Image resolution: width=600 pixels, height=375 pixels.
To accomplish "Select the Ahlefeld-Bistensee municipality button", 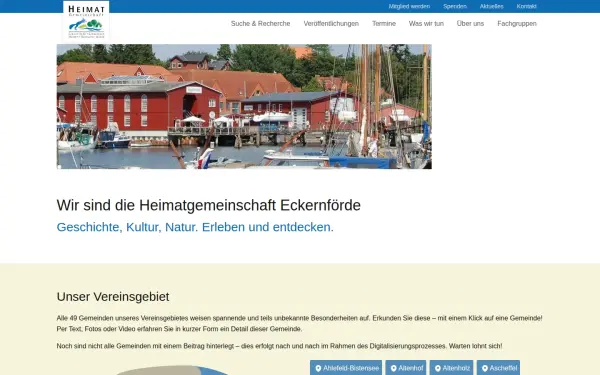I will click(x=346, y=368).
